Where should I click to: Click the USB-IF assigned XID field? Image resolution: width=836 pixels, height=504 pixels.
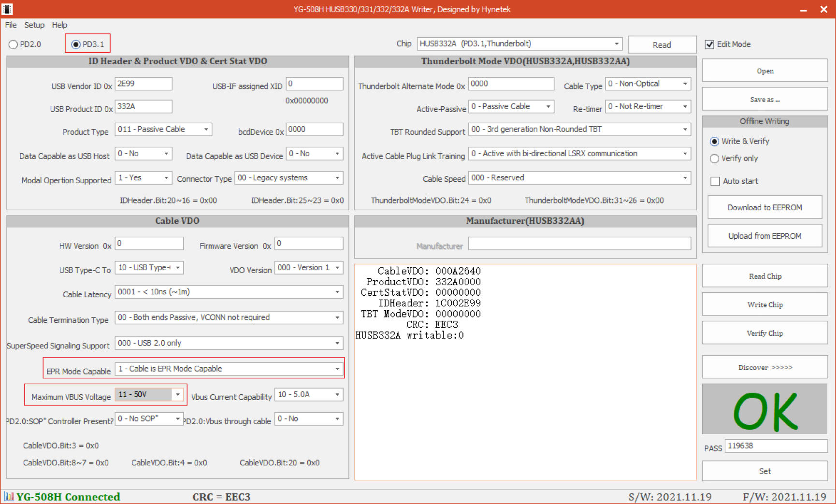point(315,84)
